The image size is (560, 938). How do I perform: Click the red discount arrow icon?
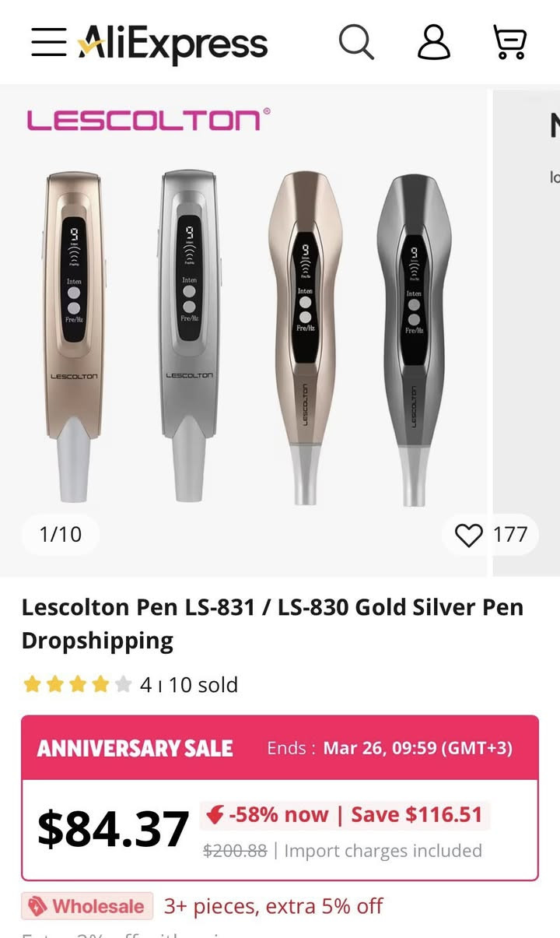pyautogui.click(x=215, y=815)
